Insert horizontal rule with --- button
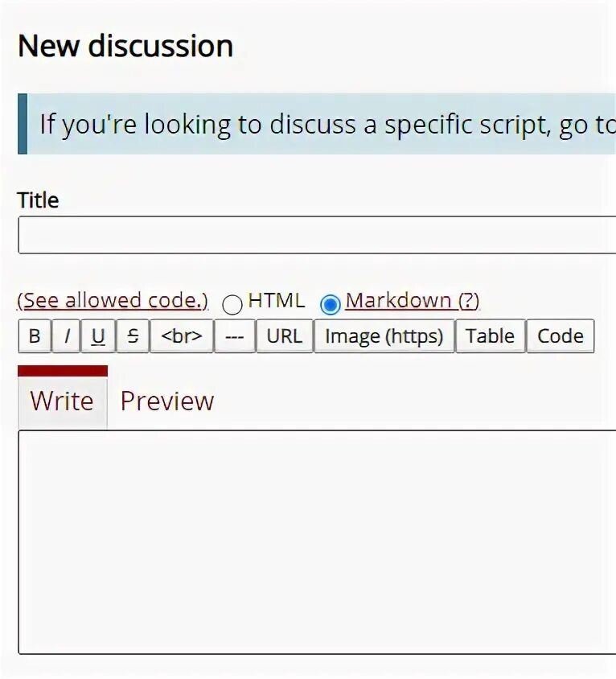The height and width of the screenshot is (679, 616). tap(235, 336)
